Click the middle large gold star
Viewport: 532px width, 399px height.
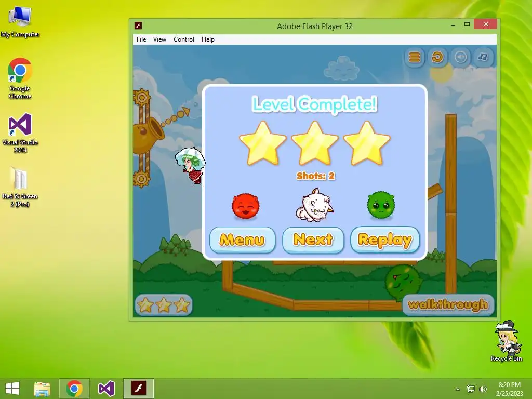pos(315,144)
